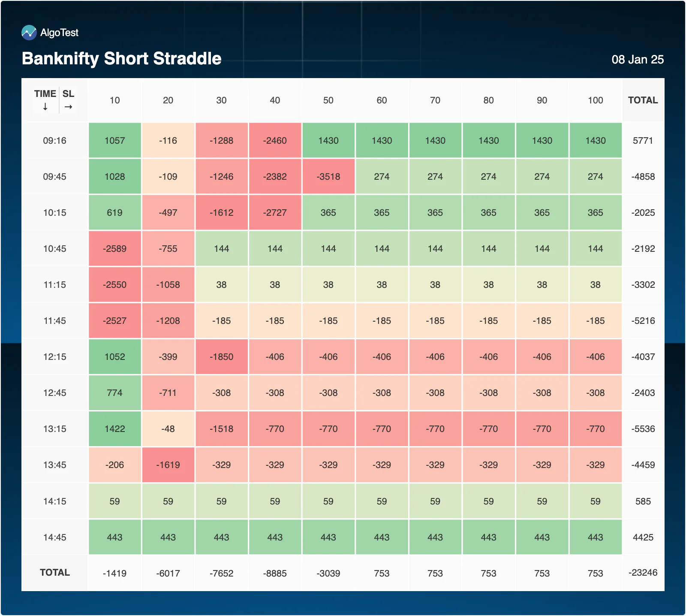This screenshot has width=686, height=616.
Task: Click the grand total -23246
Action: coord(643,573)
